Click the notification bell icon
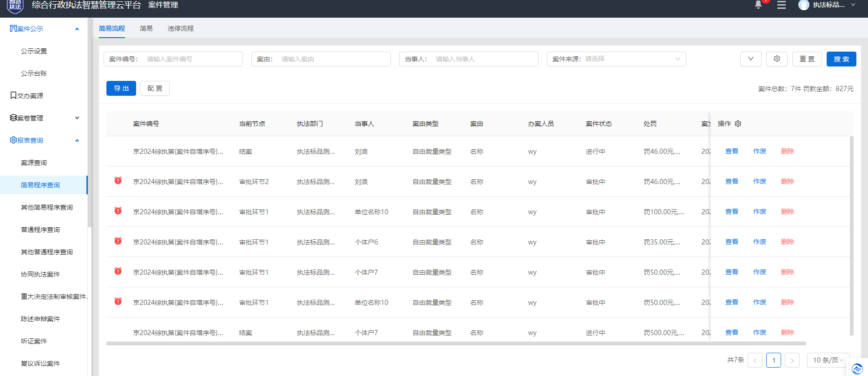868x376 pixels. (758, 5)
